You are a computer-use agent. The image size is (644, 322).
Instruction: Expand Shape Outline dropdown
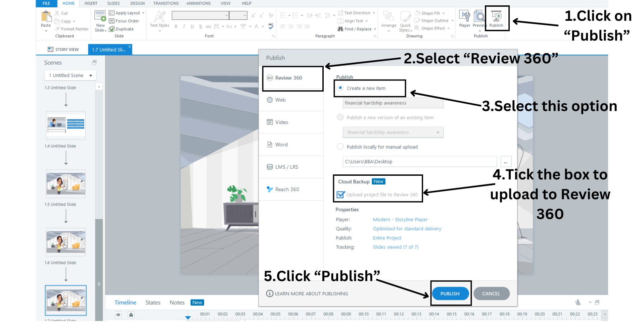pos(452,21)
